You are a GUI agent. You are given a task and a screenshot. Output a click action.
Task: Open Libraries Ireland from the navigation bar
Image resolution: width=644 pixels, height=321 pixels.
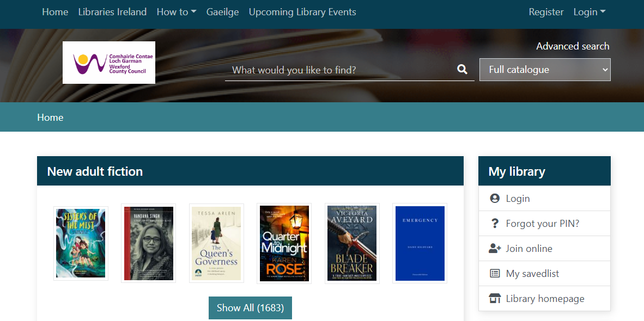point(113,13)
